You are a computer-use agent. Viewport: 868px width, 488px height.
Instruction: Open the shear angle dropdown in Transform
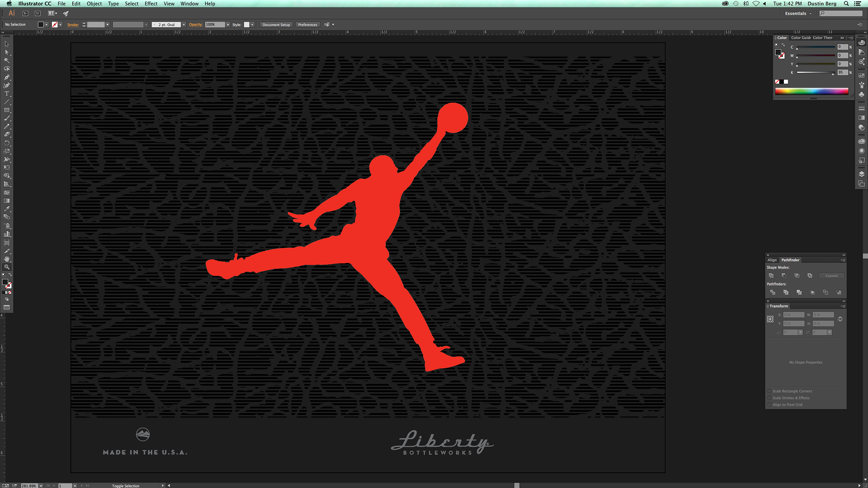[830, 333]
